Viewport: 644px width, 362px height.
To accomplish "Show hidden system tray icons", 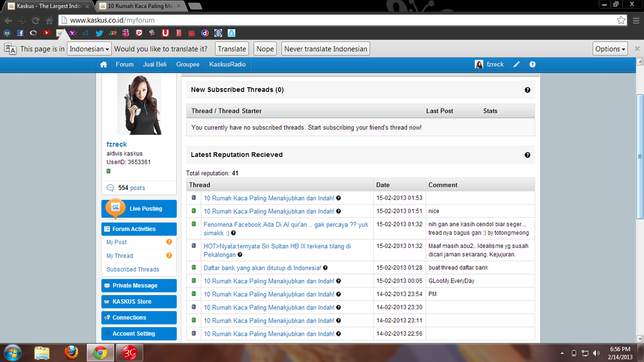I will click(x=561, y=353).
